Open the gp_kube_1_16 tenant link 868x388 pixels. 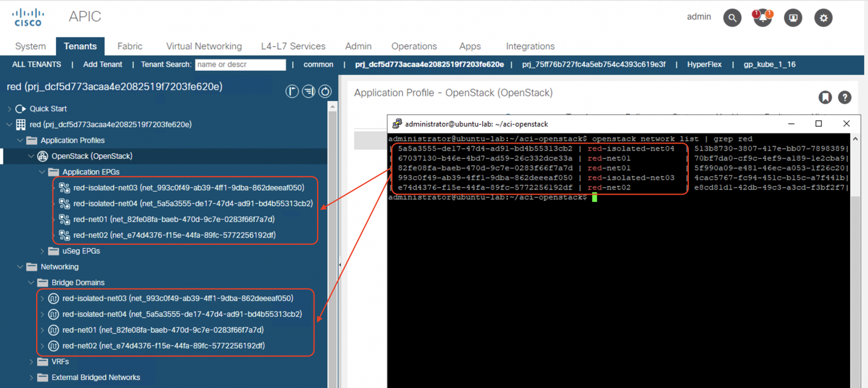(x=770, y=64)
